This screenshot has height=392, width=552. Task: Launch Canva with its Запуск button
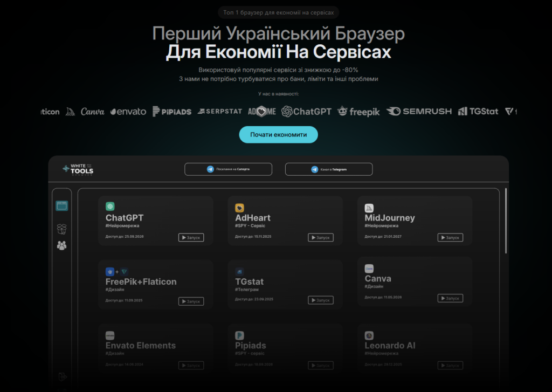point(450,298)
